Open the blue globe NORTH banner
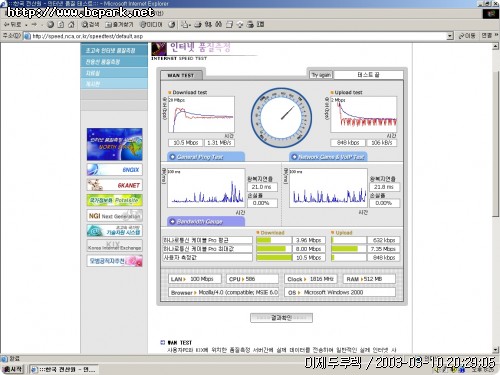The height and width of the screenshot is (375, 500). tap(114, 144)
